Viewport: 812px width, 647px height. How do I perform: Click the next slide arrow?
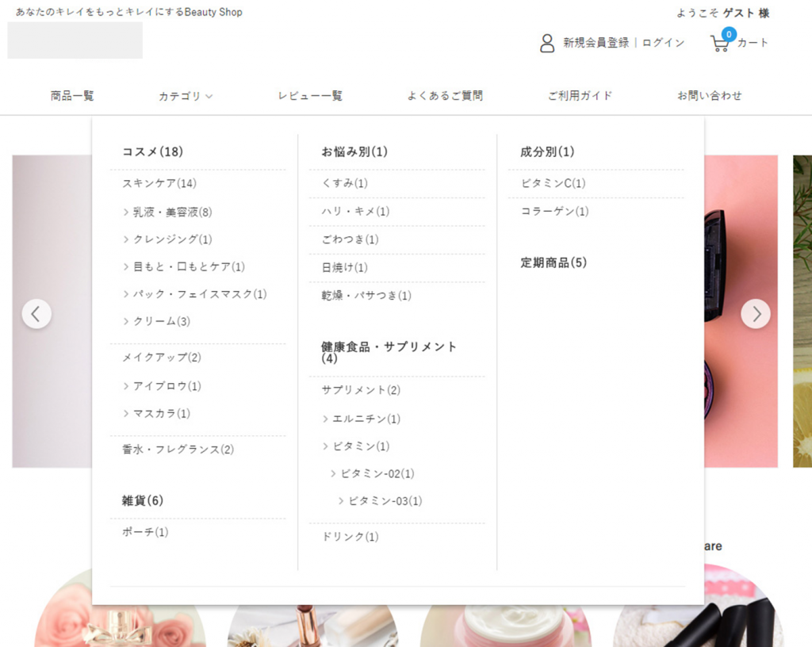(756, 314)
